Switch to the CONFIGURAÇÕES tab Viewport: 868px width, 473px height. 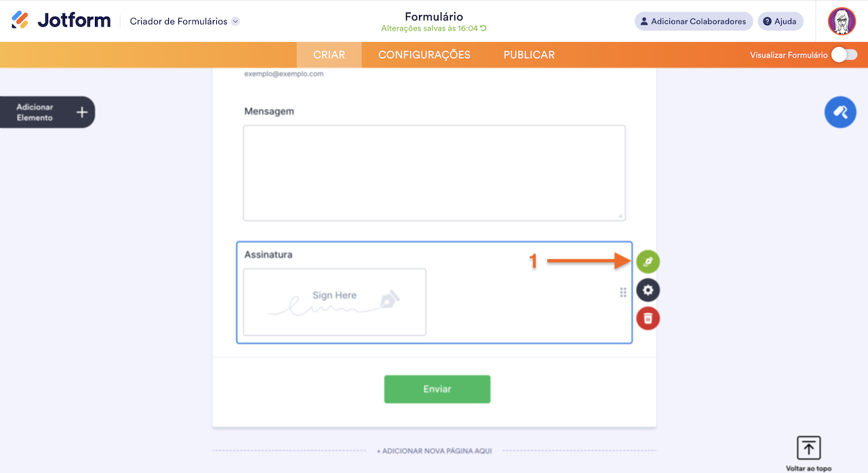coord(424,54)
